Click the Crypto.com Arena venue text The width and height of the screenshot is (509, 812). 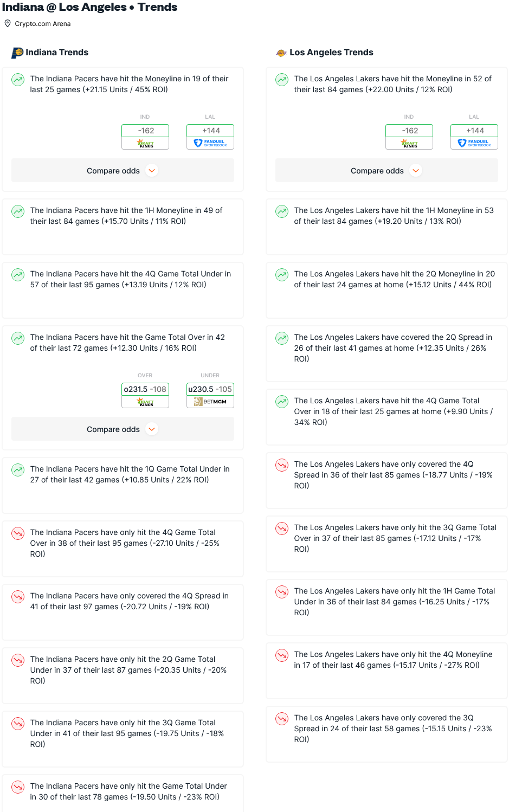43,24
